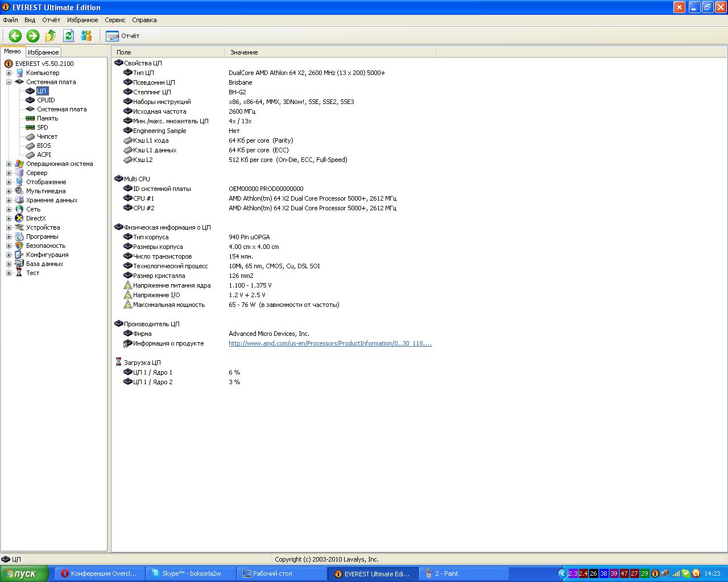
Task: Click the Поле column header
Action: click(x=168, y=52)
